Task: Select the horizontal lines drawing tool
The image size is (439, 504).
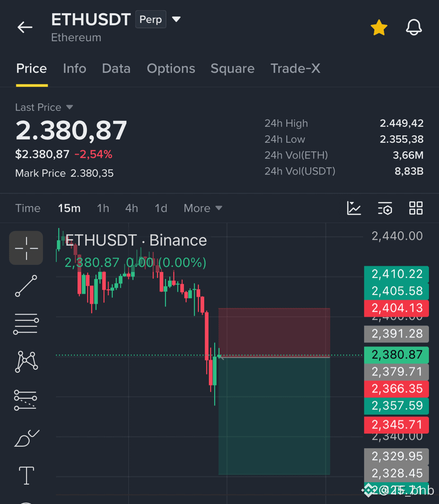Action: tap(26, 324)
